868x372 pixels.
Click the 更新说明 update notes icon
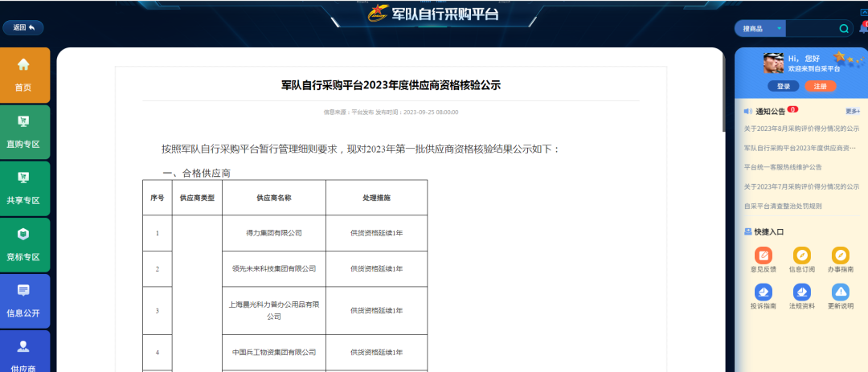click(841, 292)
